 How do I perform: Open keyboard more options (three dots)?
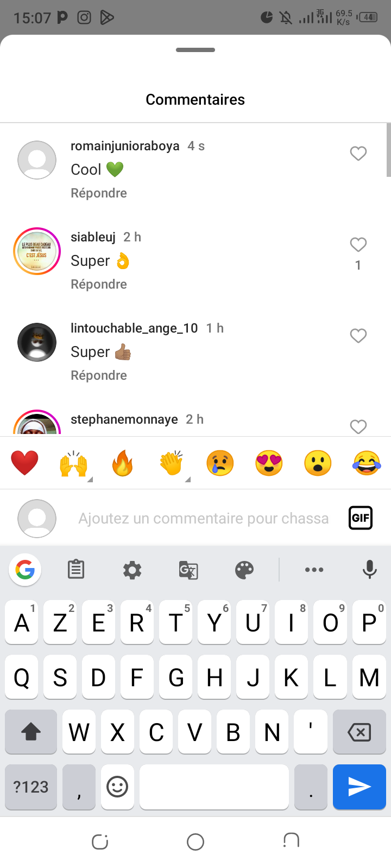click(314, 570)
